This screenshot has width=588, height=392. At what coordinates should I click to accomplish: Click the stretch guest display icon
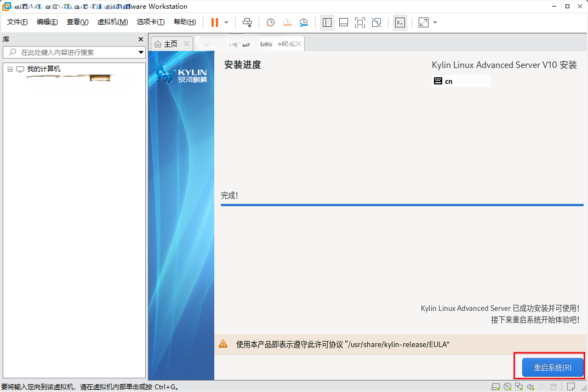point(424,22)
